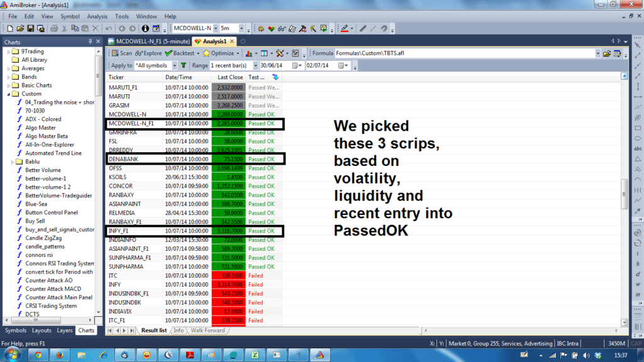The image size is (644, 362).
Task: Switch to the Info tab at the bottom
Action: [x=179, y=330]
